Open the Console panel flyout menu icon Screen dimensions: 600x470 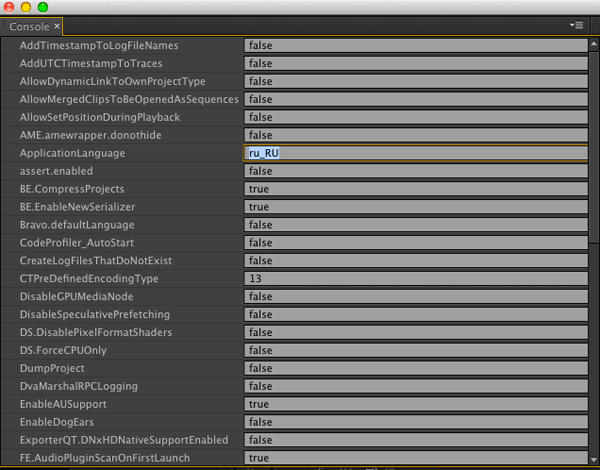576,25
